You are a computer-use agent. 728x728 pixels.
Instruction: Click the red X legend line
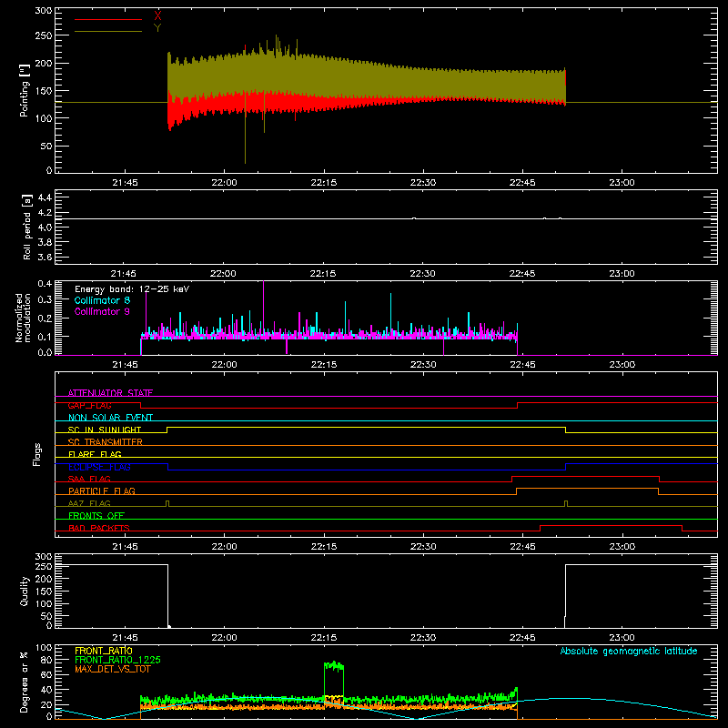tap(108, 19)
